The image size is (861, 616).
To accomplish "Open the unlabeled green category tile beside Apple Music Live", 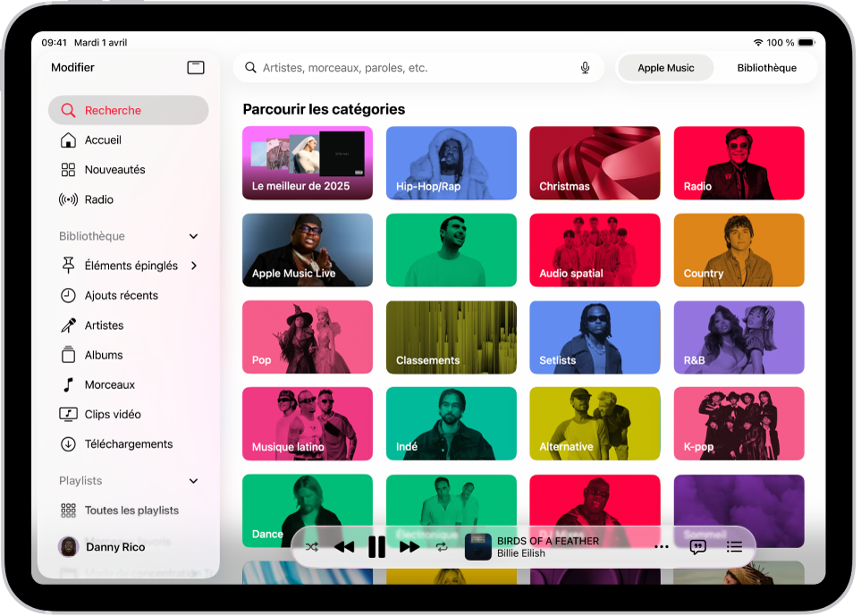I will pos(452,249).
